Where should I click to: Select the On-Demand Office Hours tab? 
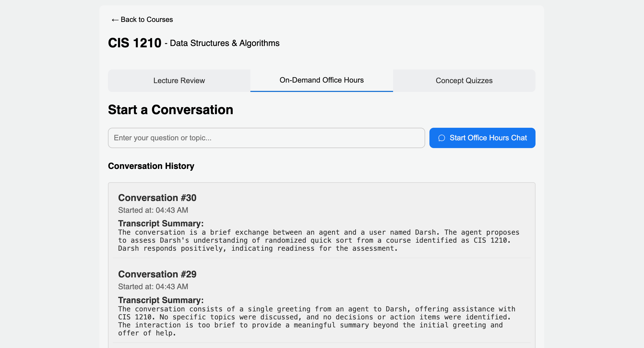pos(321,80)
